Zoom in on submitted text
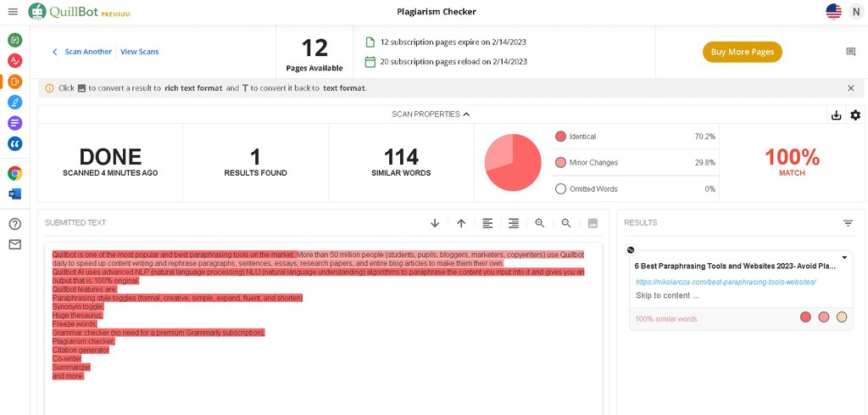868x415 pixels. tap(540, 222)
